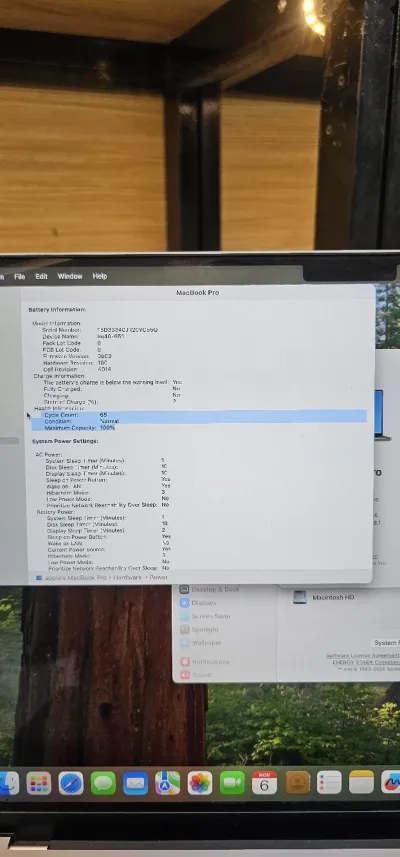Click the Current Power Source line

[x=109, y=549]
